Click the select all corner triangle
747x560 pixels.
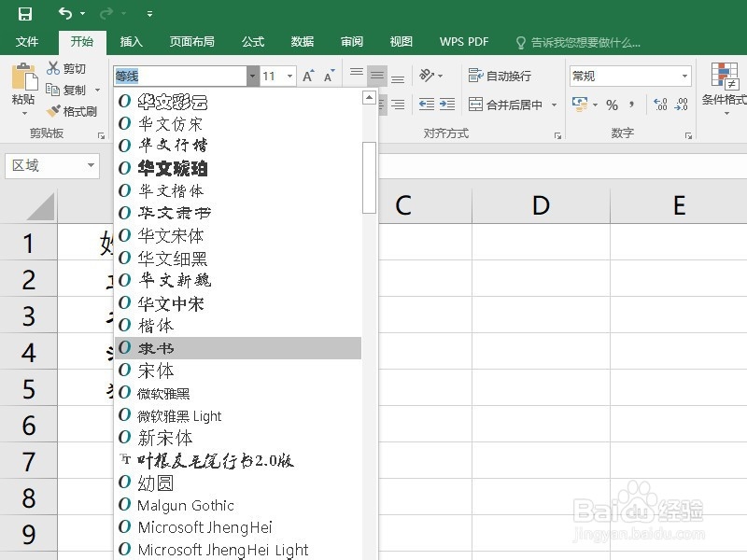(40, 205)
